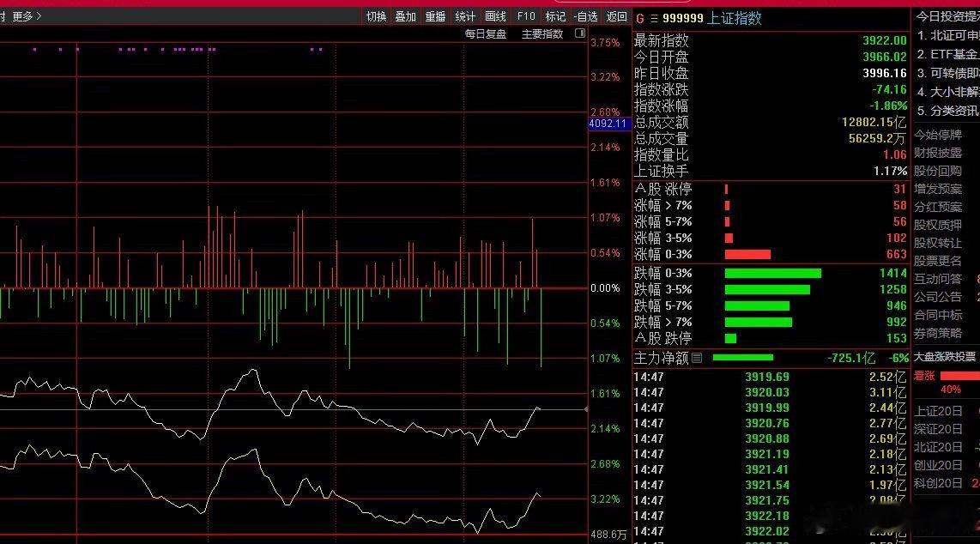Select the 深证20日 entry
This screenshot has height=544, width=980.
click(938, 429)
